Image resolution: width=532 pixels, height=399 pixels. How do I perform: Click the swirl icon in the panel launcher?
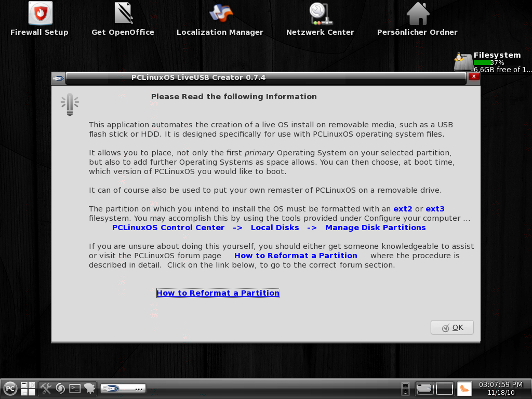[x=60, y=388]
